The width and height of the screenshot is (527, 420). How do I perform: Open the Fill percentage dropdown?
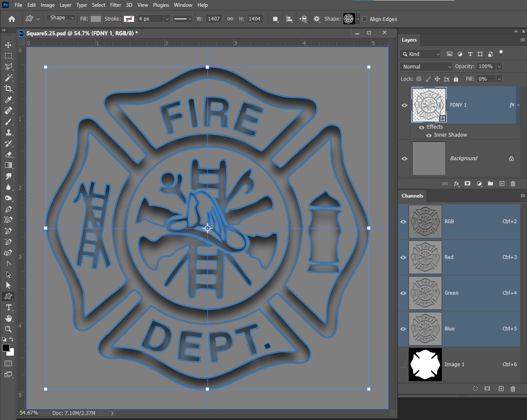click(x=499, y=79)
